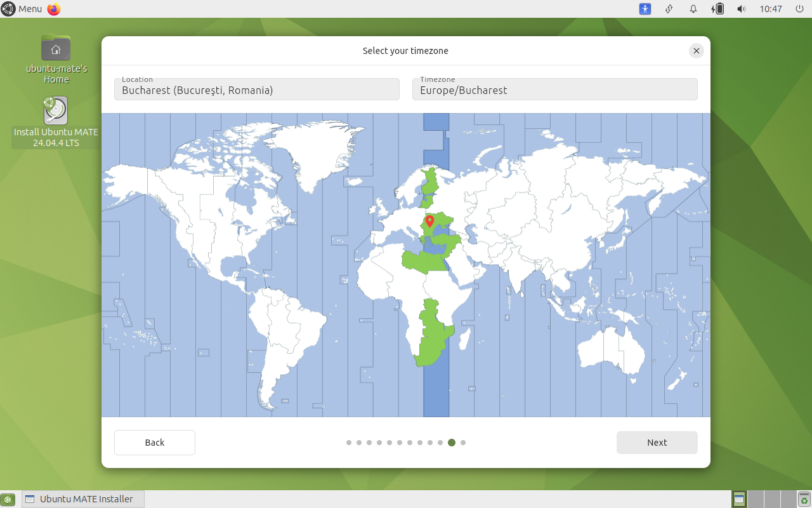Screen dimensions: 812x508
Task: Close the timezone installer dialog
Action: click(697, 51)
